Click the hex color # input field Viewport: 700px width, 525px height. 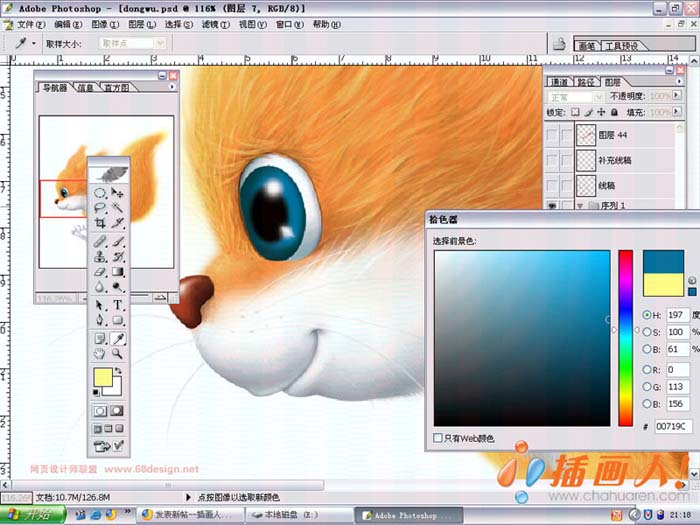click(673, 426)
